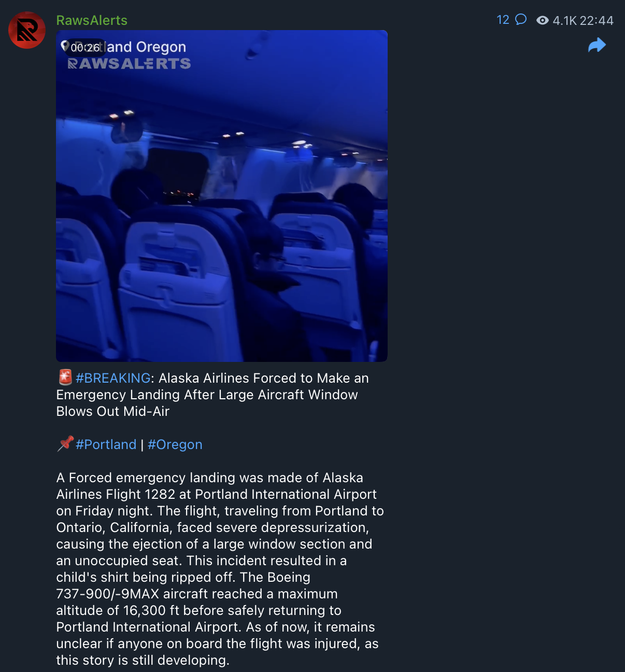Viewport: 625px width, 672px height.
Task: Forward the post with the share arrow
Action: pos(597,45)
